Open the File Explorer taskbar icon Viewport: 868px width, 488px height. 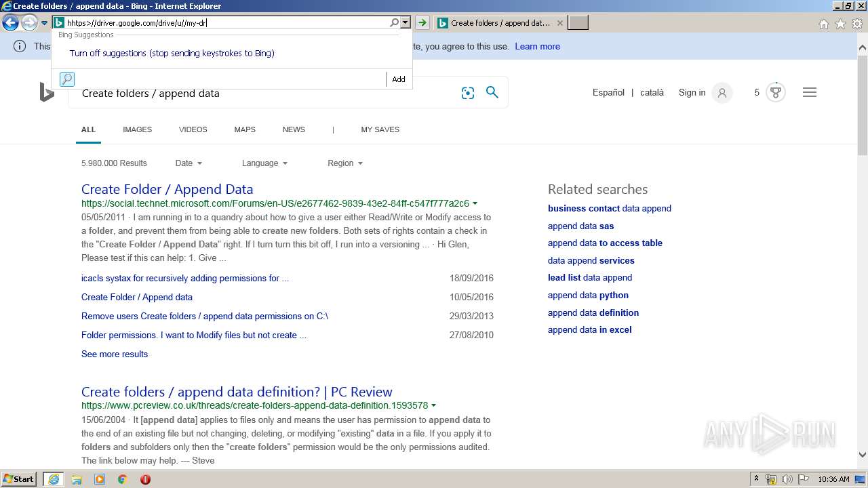tap(77, 479)
